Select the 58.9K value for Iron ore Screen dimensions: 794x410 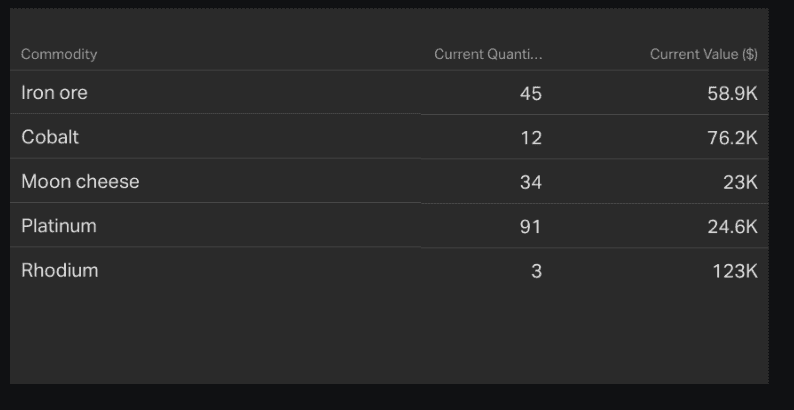pos(732,93)
